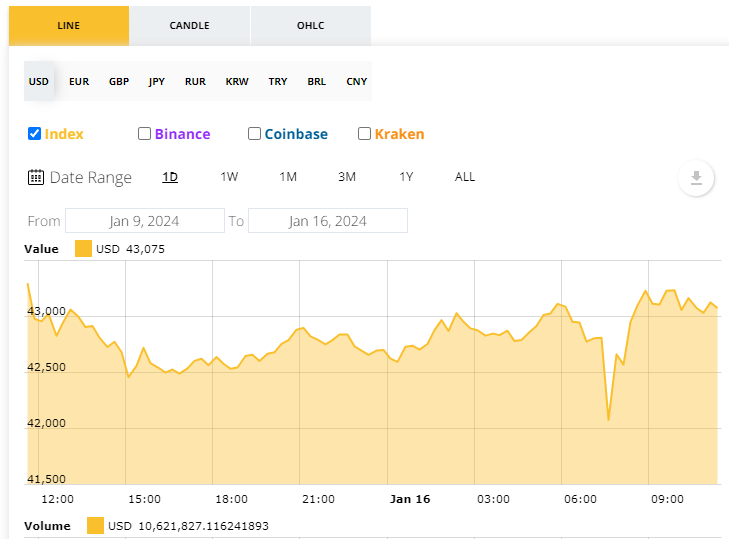The width and height of the screenshot is (729, 539).
Task: Open the OHLC chart tab
Action: coord(311,25)
